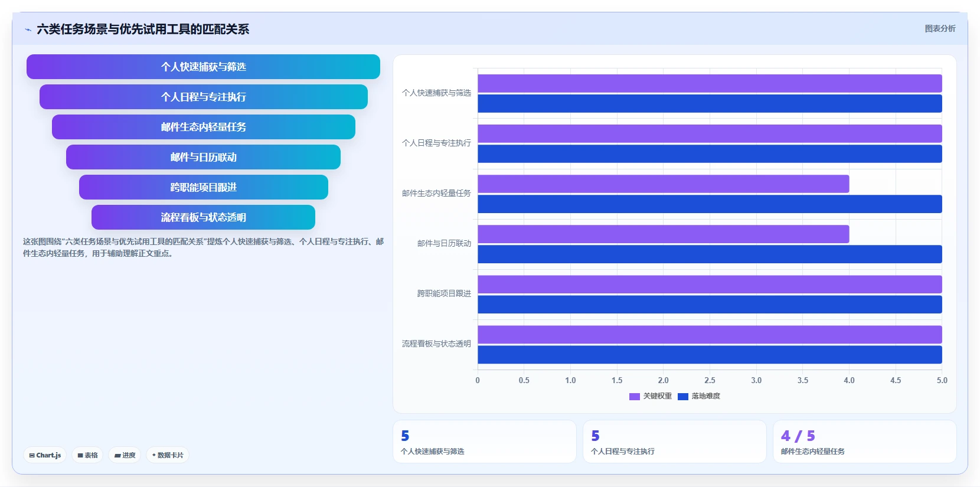Screen dimensions: 980x487
Task: Click the y-axis label 跨职能项目跟进
Action: pos(444,293)
